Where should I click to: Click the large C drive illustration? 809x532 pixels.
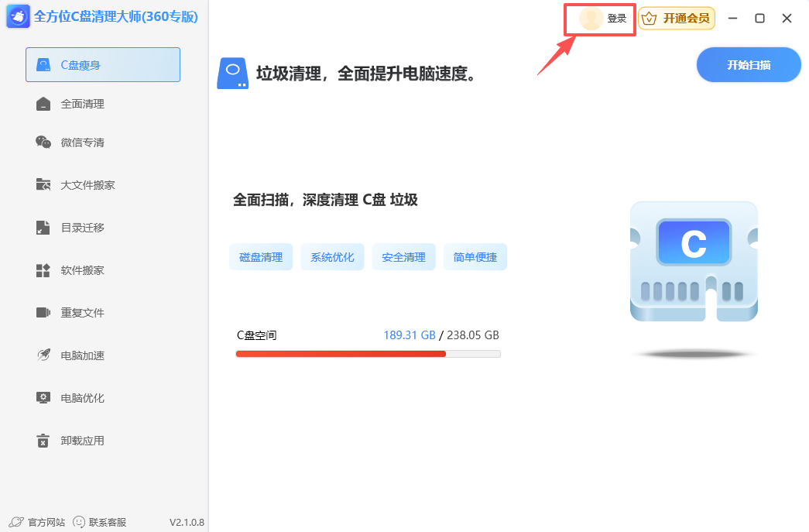pos(693,262)
